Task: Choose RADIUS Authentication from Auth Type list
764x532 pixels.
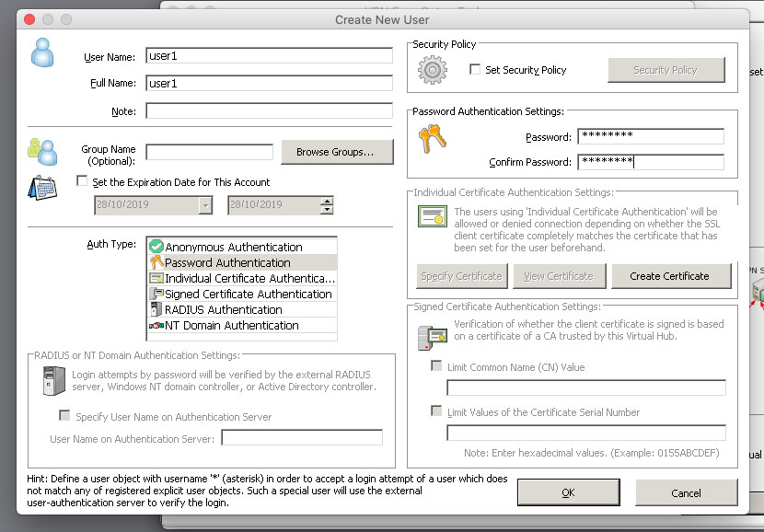Action: [x=223, y=309]
